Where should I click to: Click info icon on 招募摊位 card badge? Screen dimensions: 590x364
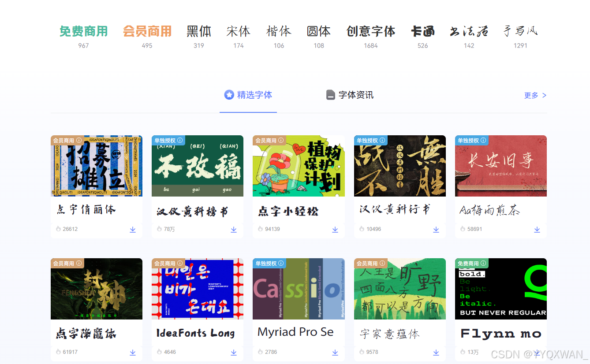click(79, 140)
